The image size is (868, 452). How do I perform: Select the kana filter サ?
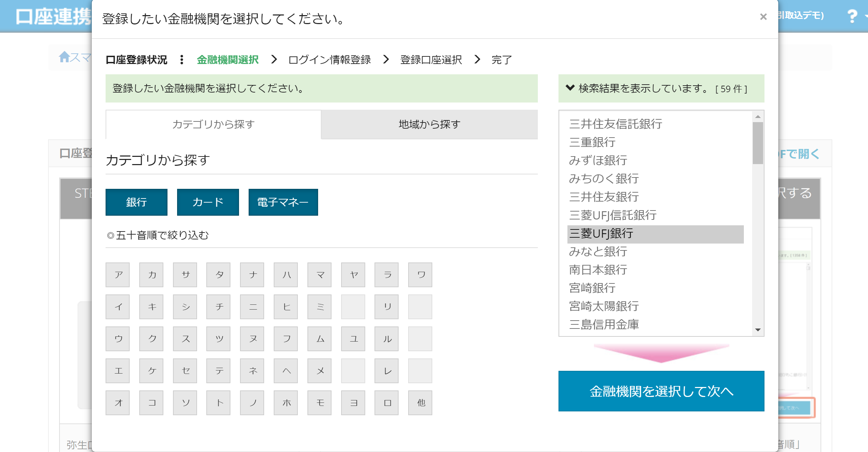click(x=185, y=275)
